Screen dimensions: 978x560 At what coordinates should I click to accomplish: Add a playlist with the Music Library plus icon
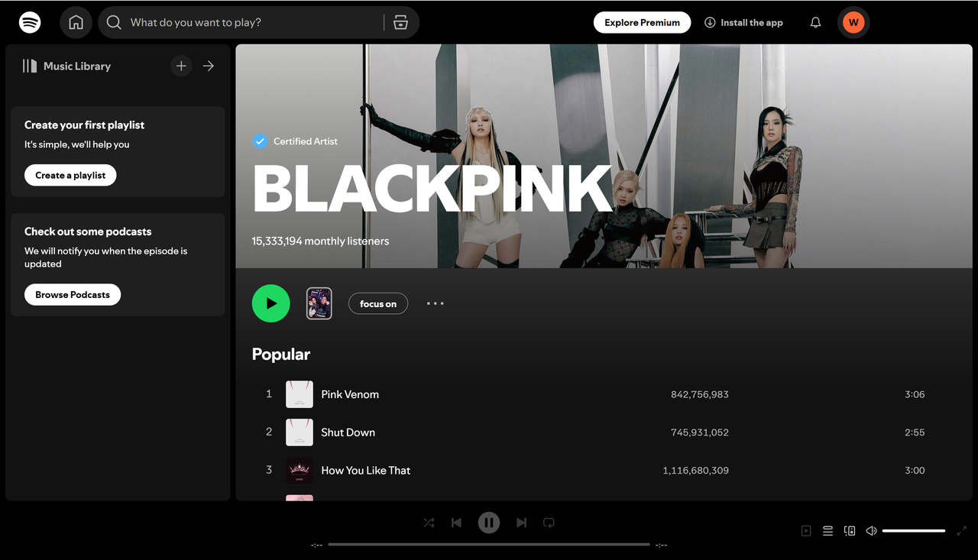pos(181,66)
